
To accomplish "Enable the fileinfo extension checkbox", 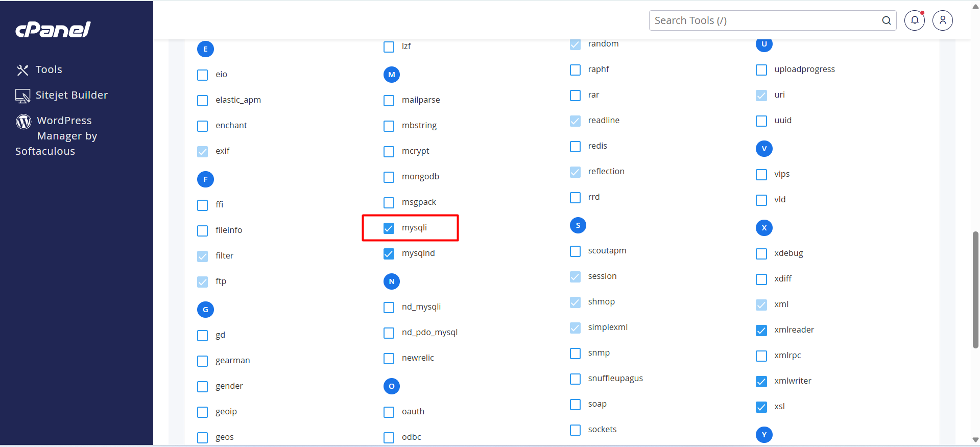I will 203,230.
